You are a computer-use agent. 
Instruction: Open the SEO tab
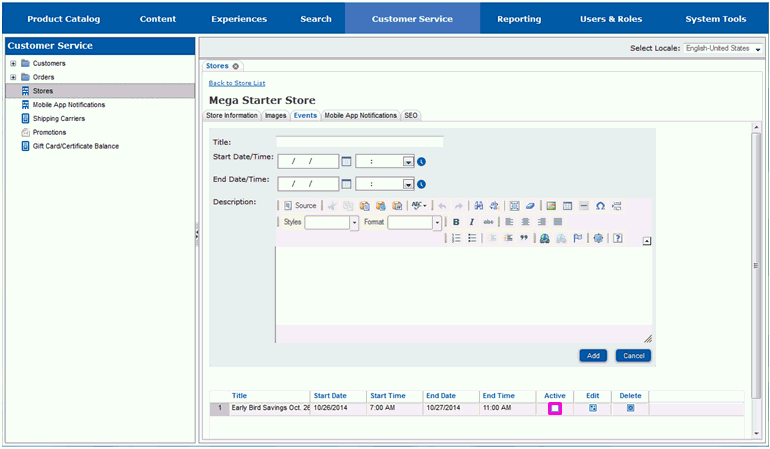tap(411, 115)
